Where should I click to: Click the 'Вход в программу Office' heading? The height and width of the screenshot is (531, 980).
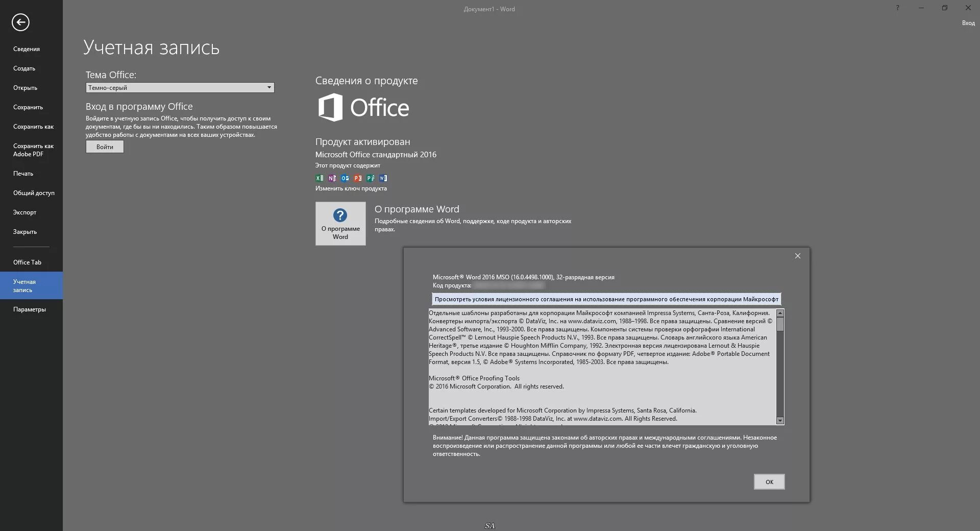139,107
